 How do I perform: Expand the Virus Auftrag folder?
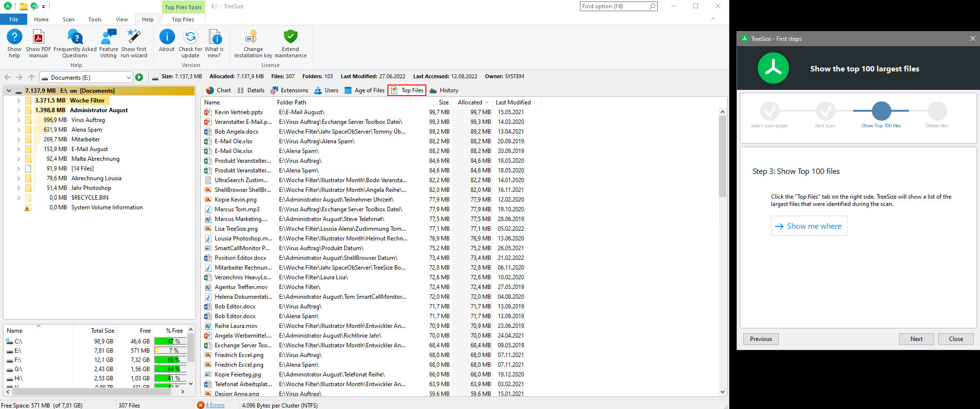point(18,120)
